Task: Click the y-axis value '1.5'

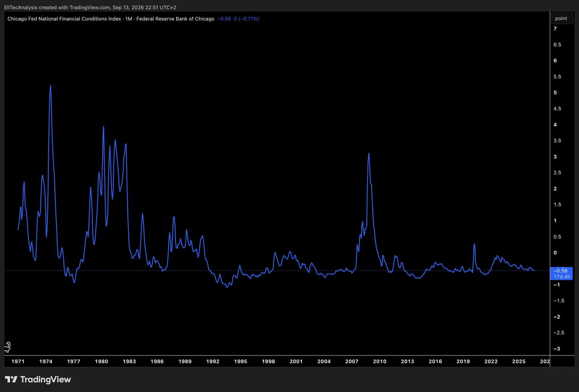Action: pyautogui.click(x=557, y=205)
